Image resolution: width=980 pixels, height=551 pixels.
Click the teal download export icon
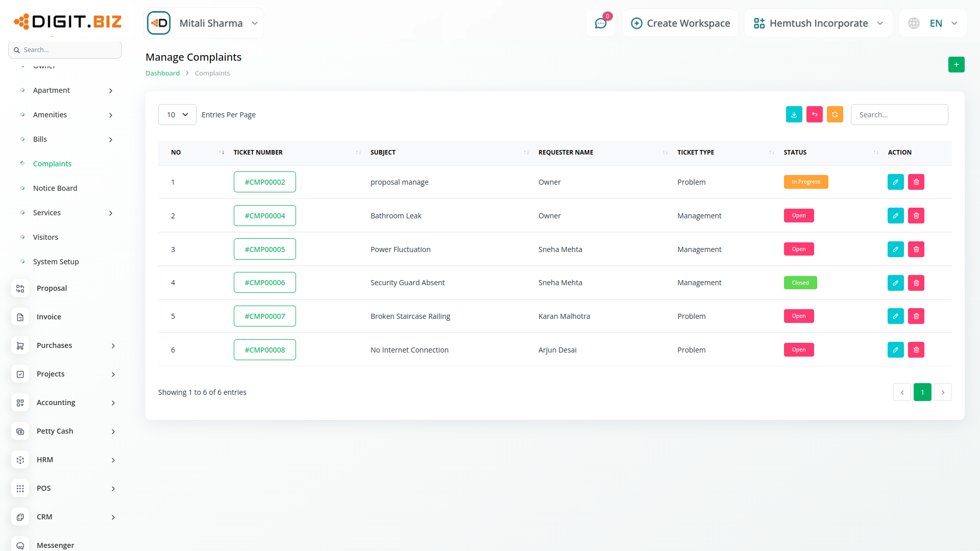[x=794, y=115]
